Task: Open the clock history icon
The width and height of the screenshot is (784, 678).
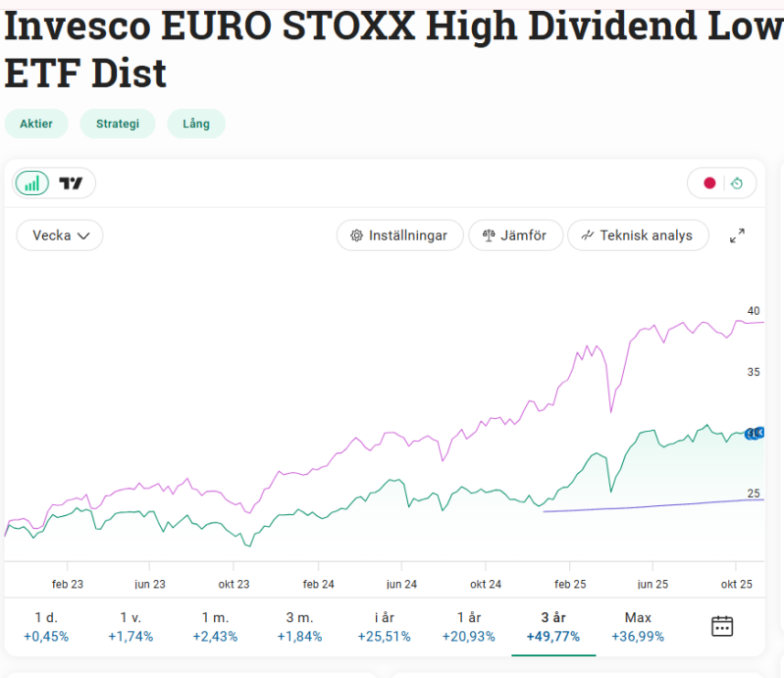Action: pos(737,183)
